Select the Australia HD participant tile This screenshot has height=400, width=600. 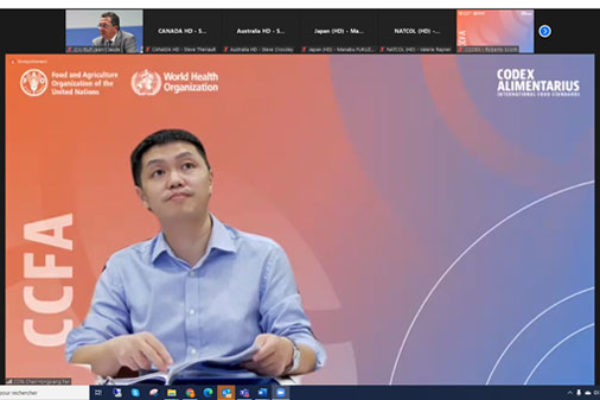pos(260,31)
